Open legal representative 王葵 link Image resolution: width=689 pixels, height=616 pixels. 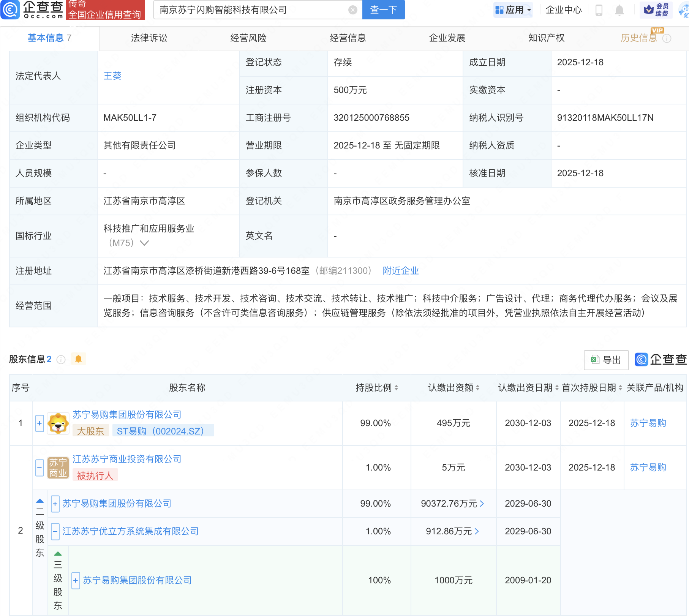pos(112,76)
